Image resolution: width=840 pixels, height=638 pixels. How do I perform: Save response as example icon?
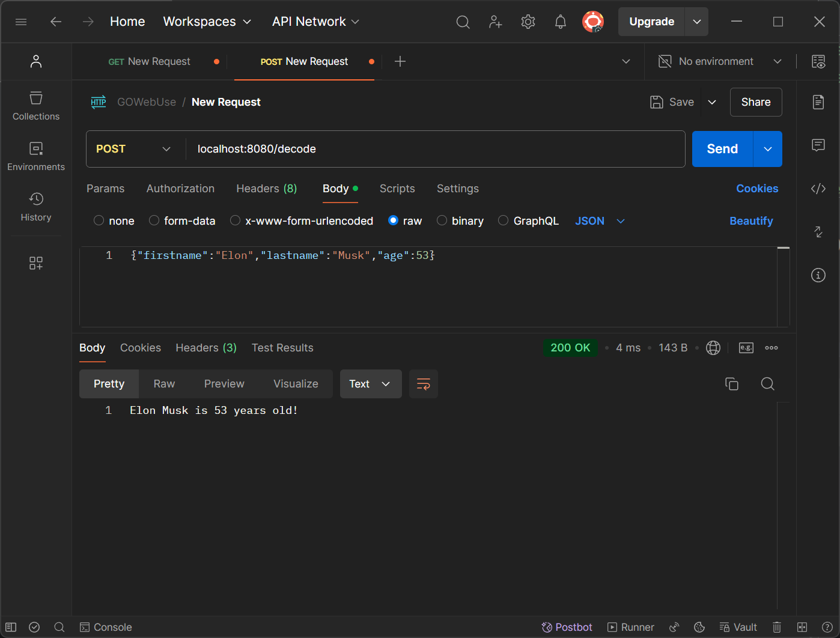coord(746,348)
